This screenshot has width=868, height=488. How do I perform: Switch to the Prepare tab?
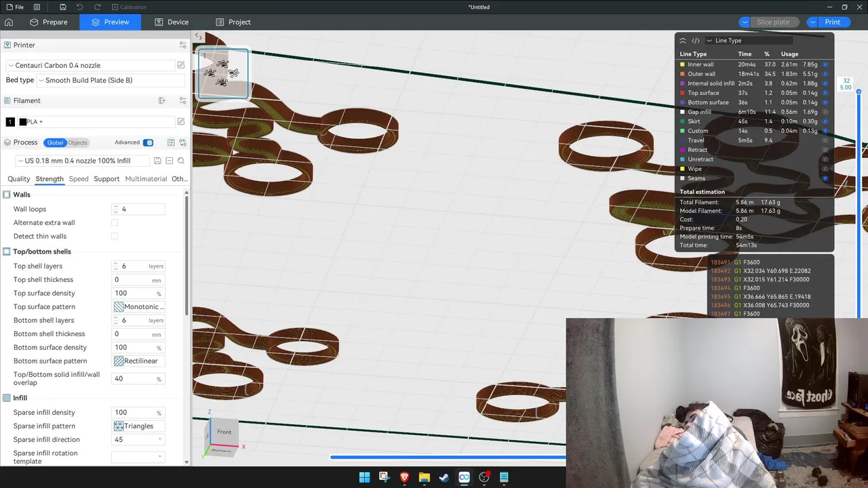point(48,22)
